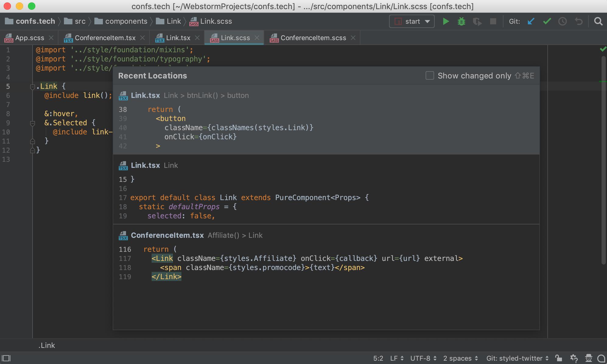Collapse the &.Selected block fold marker
This screenshot has height=364, width=607.
coord(32,123)
